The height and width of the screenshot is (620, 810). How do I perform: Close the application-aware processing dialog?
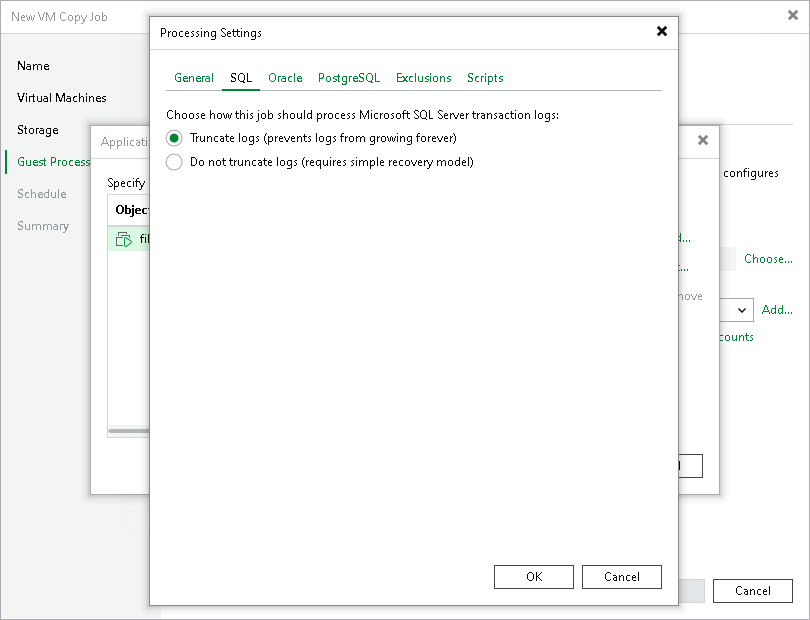(703, 140)
